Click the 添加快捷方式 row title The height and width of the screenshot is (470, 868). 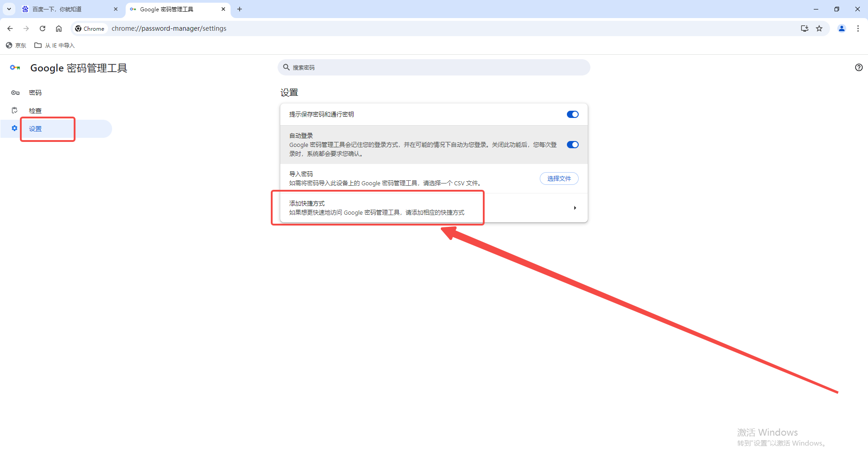click(x=307, y=203)
